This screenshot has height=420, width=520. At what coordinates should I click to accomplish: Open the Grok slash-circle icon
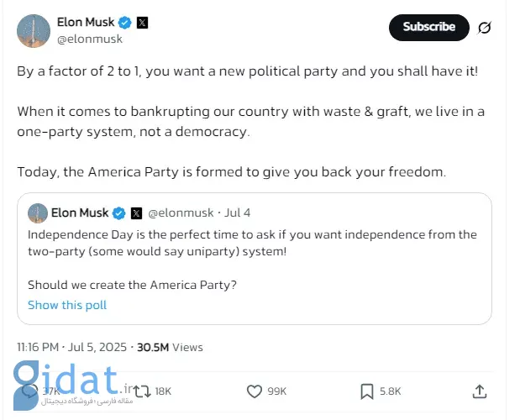(485, 28)
